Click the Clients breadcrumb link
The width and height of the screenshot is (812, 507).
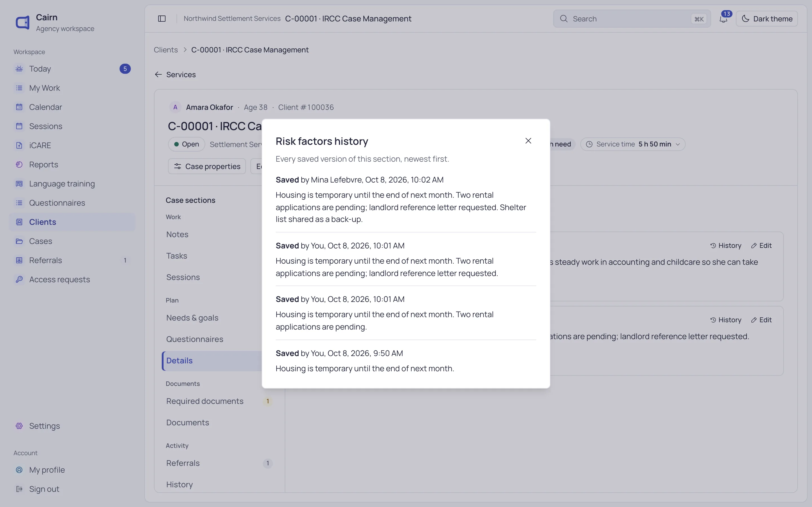pyautogui.click(x=166, y=50)
